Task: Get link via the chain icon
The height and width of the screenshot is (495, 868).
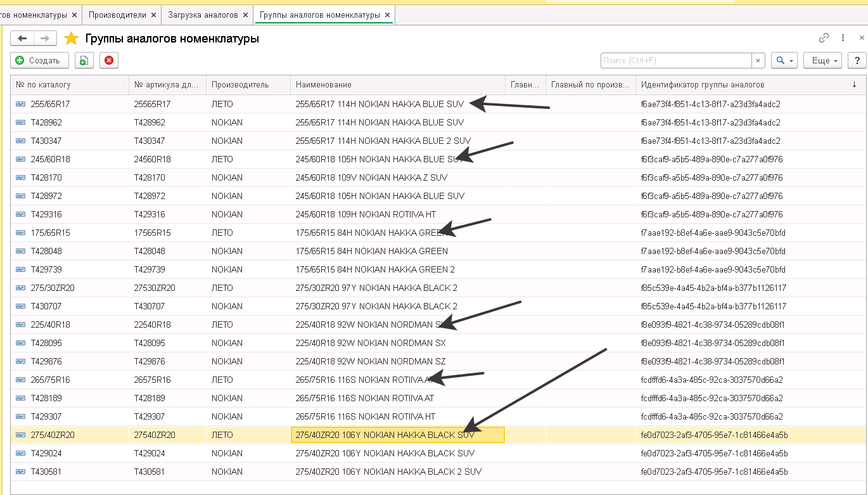Action: pos(824,38)
